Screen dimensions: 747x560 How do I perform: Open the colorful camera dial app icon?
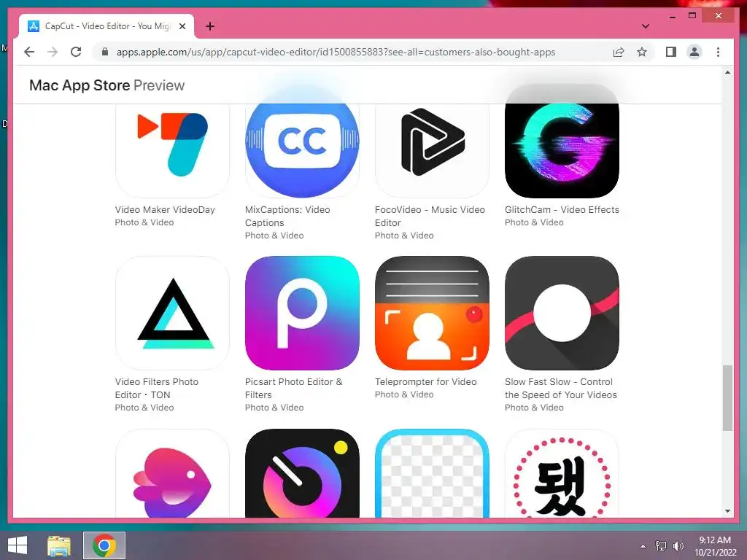click(x=302, y=473)
